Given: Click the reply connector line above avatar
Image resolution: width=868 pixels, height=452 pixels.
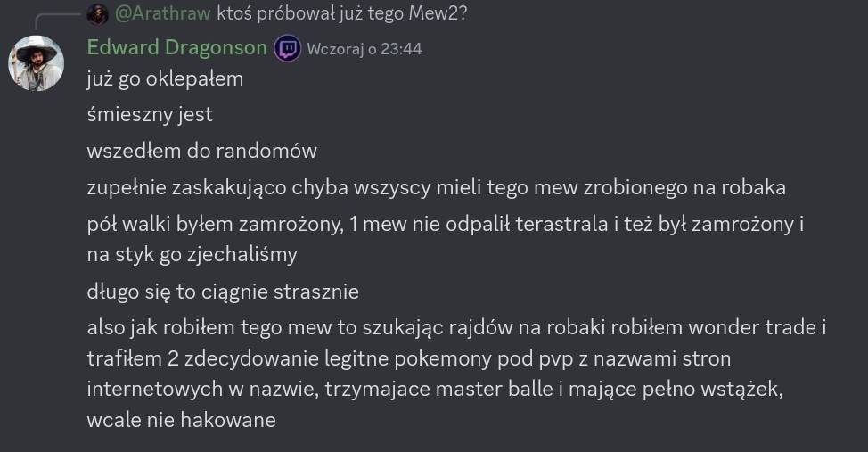Looking at the screenshot, I should [58, 21].
